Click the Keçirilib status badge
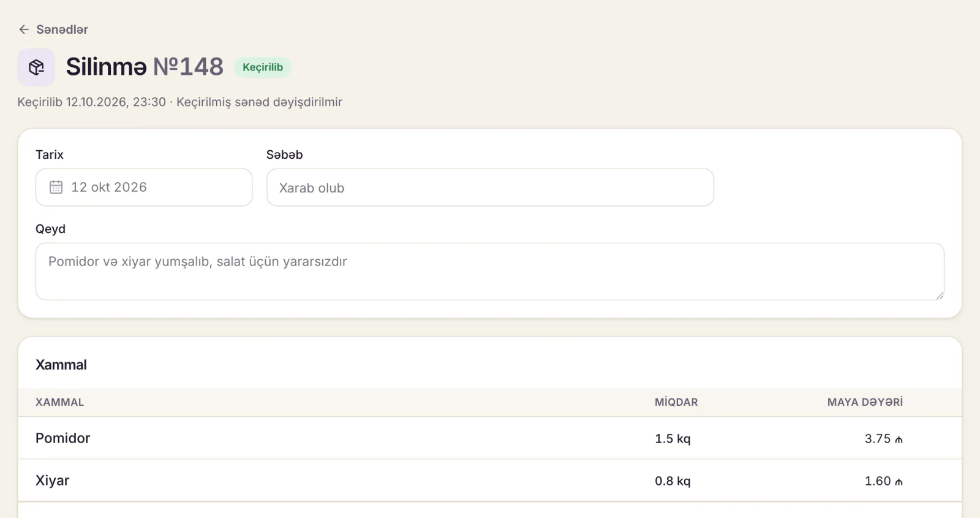Image resolution: width=980 pixels, height=518 pixels. click(x=263, y=67)
